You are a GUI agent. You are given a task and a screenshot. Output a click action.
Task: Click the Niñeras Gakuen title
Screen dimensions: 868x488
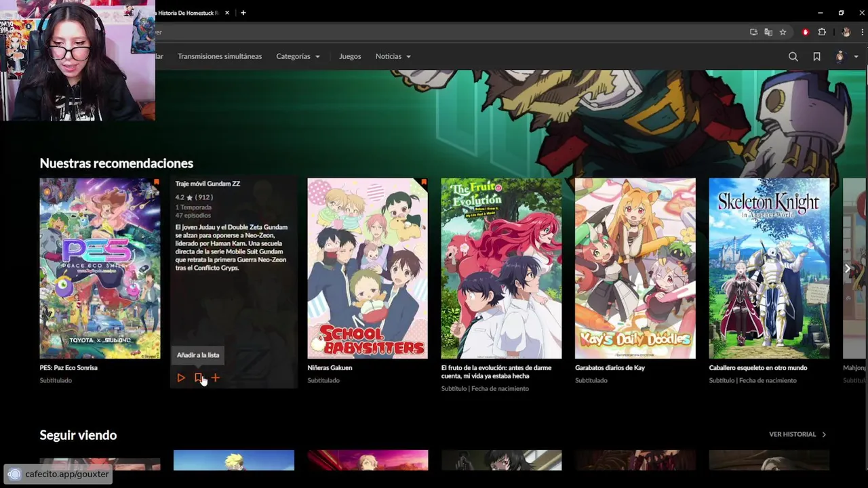pos(330,368)
